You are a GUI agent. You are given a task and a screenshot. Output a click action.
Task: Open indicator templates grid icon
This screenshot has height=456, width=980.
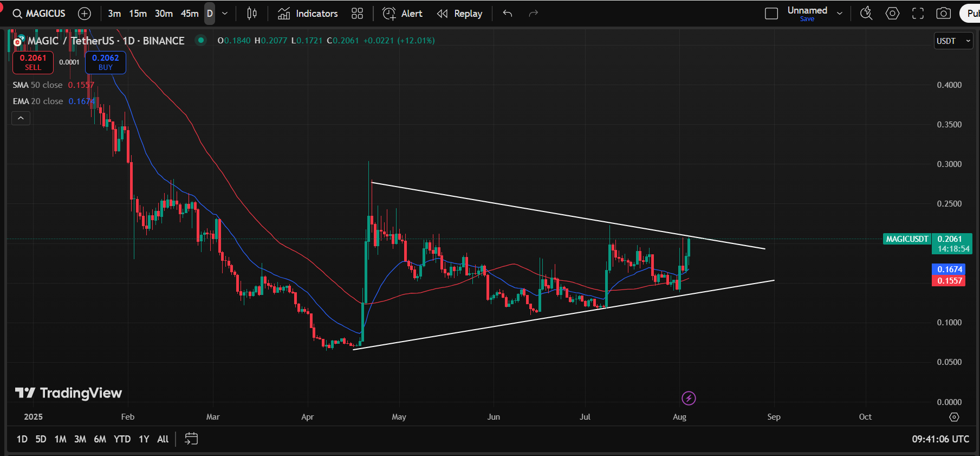tap(357, 14)
